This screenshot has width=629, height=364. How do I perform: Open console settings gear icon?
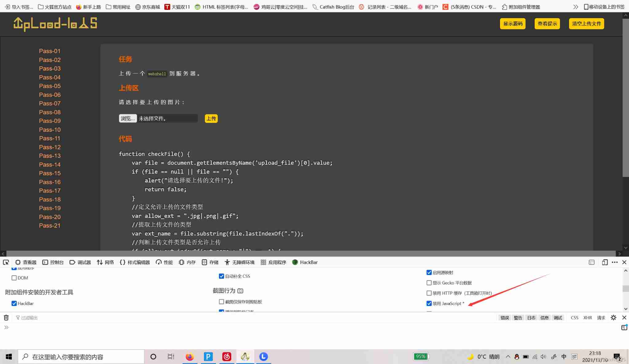tap(613, 318)
